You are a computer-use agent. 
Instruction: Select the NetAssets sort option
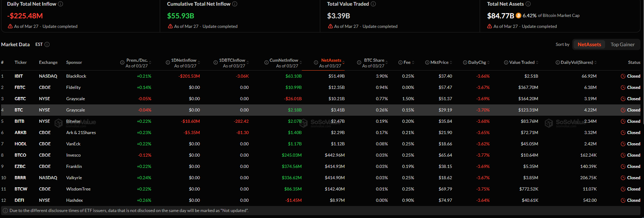[x=589, y=44]
